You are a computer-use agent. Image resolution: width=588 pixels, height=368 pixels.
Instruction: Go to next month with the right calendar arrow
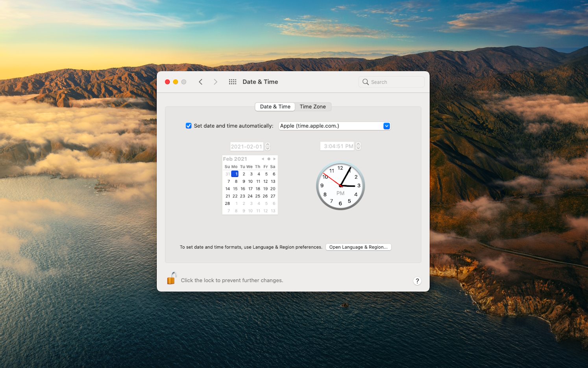pyautogui.click(x=274, y=159)
